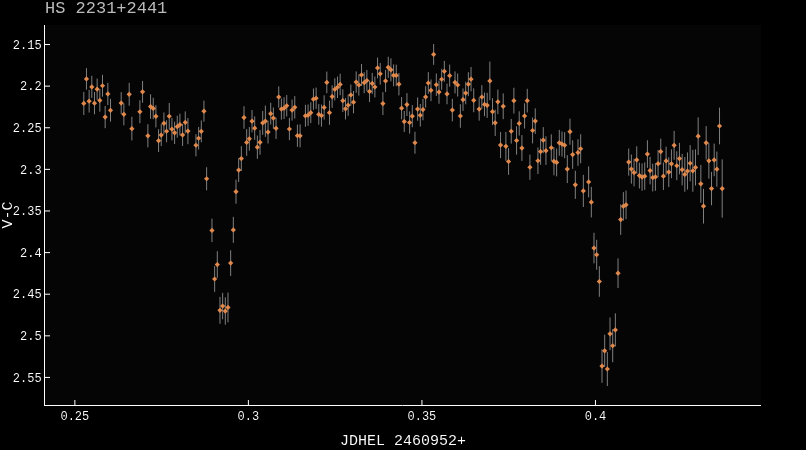This screenshot has height=450, width=806.
Task: Click the 2.45 y-axis tick label
Action: (x=26, y=294)
